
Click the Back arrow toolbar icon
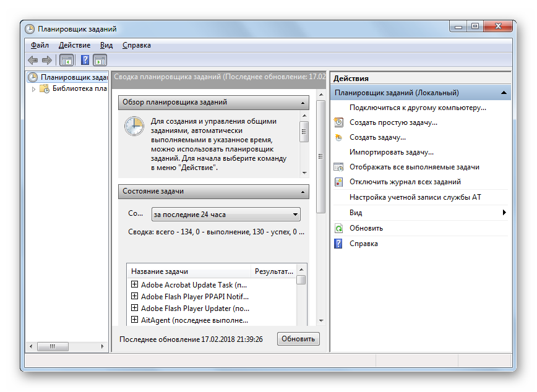[x=33, y=60]
